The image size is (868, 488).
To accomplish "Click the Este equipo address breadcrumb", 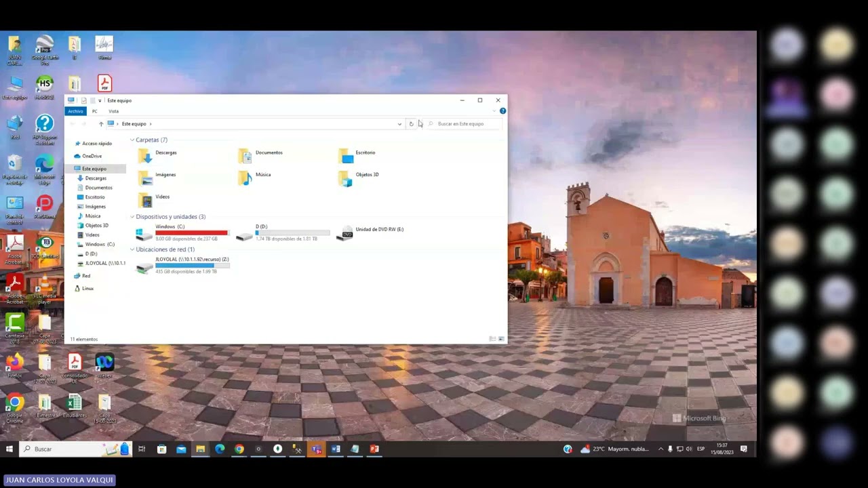I will (x=134, y=124).
